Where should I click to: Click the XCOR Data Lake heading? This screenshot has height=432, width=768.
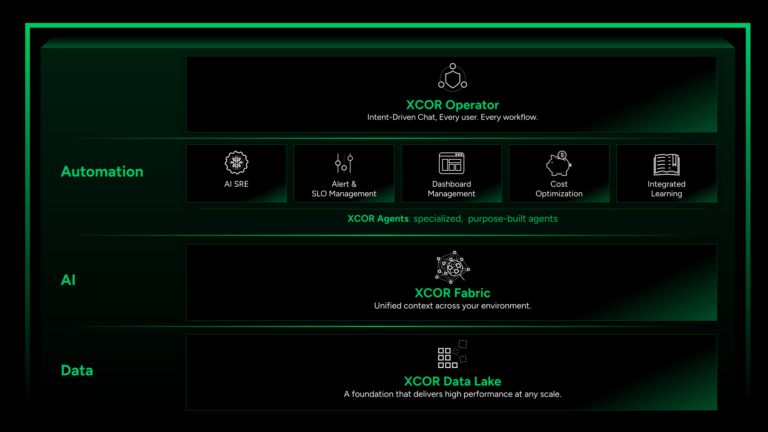click(x=453, y=381)
